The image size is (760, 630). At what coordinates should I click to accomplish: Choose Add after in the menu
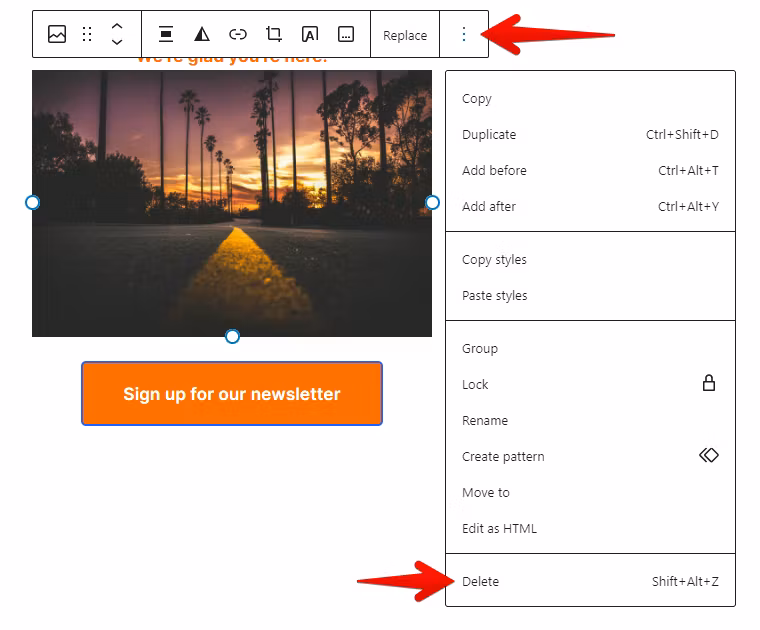point(590,206)
